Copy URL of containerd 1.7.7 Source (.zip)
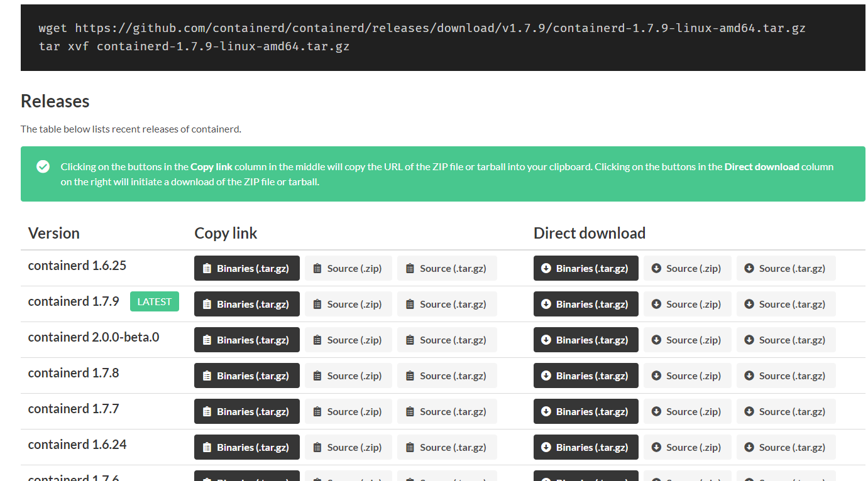The image size is (868, 481). tap(348, 411)
